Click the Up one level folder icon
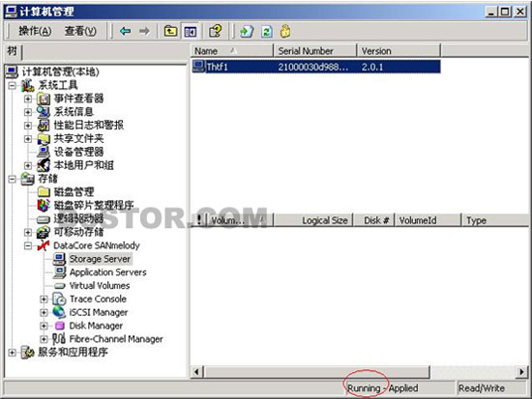The width and height of the screenshot is (532, 399). pyautogui.click(x=170, y=32)
